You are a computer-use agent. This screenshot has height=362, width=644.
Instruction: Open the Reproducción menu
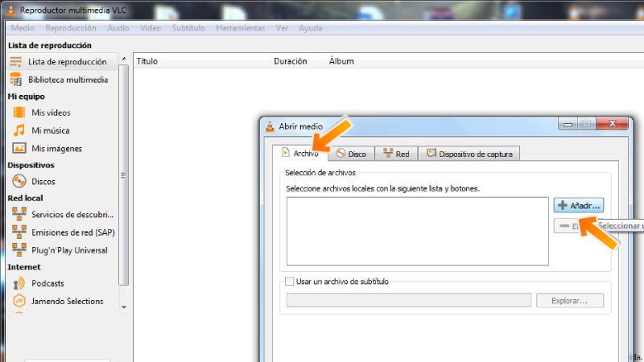(x=71, y=28)
